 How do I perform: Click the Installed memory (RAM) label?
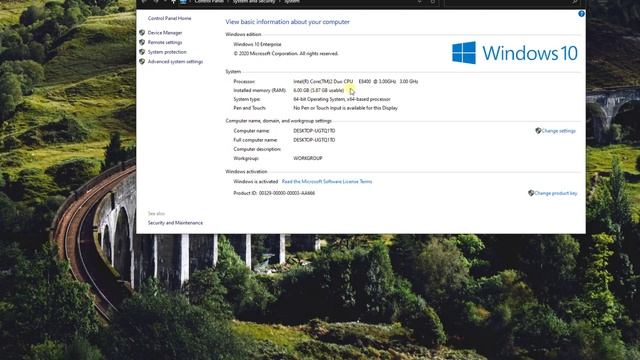click(260, 90)
